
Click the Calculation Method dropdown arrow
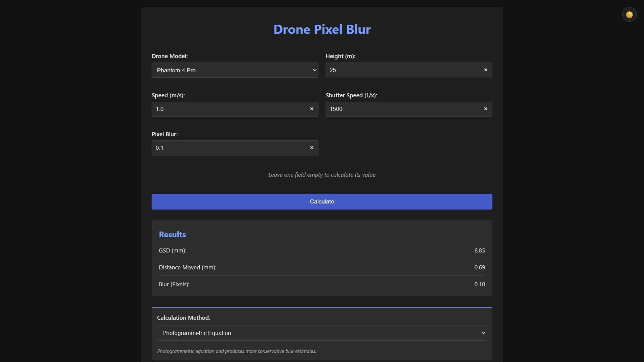483,333
